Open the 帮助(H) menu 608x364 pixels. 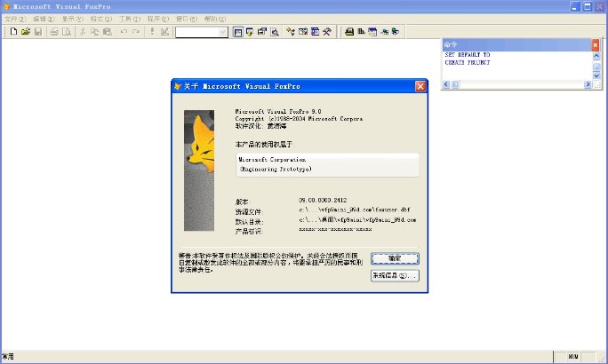[x=215, y=19]
